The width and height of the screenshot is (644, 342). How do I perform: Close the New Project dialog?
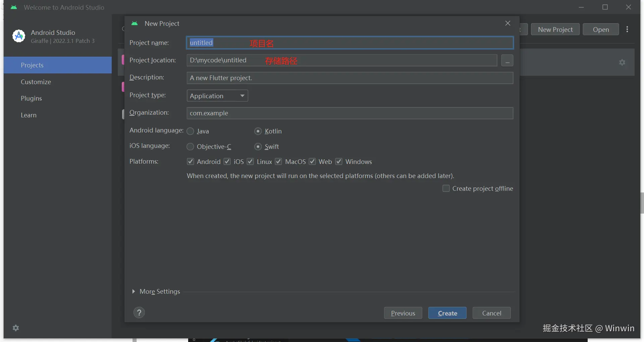(508, 23)
